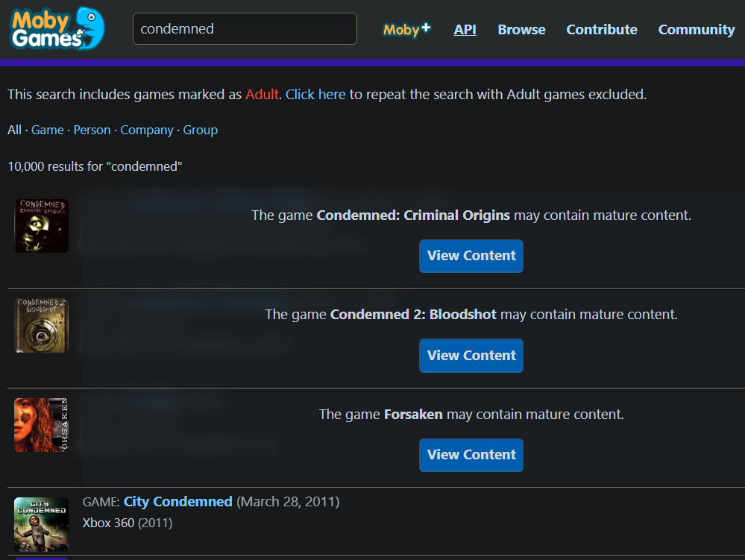Viewport: 745px width, 560px height.
Task: Open Condemned 2: Bloodshot cover thumbnail
Action: 41,325
